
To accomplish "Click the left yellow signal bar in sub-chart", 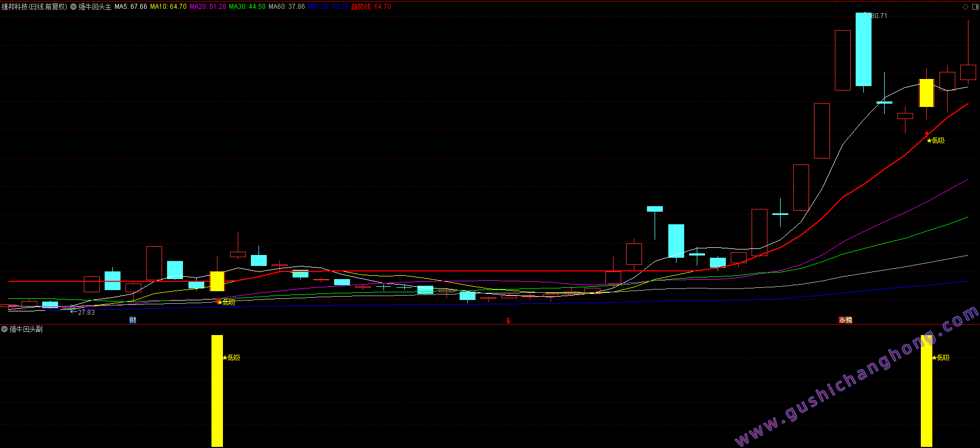I will (x=217, y=391).
